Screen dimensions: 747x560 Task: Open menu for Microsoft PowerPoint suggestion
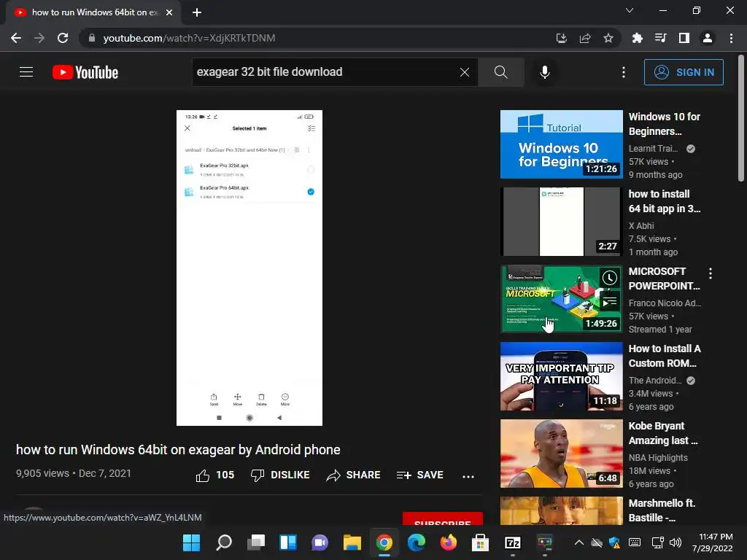(711, 273)
